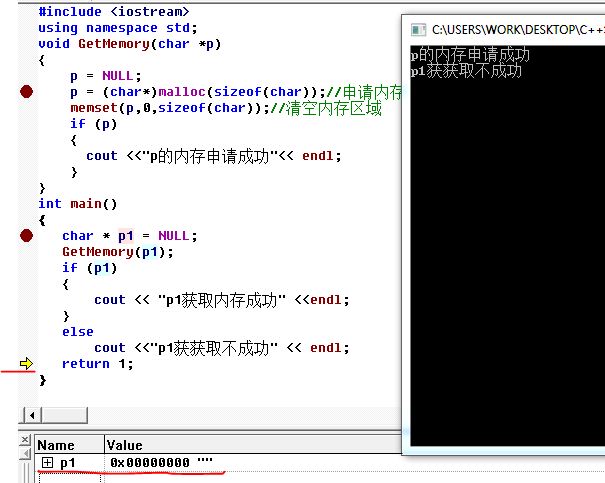
Task: Click cout line with 'p1获取内存成功'
Action: pyautogui.click(x=222, y=300)
